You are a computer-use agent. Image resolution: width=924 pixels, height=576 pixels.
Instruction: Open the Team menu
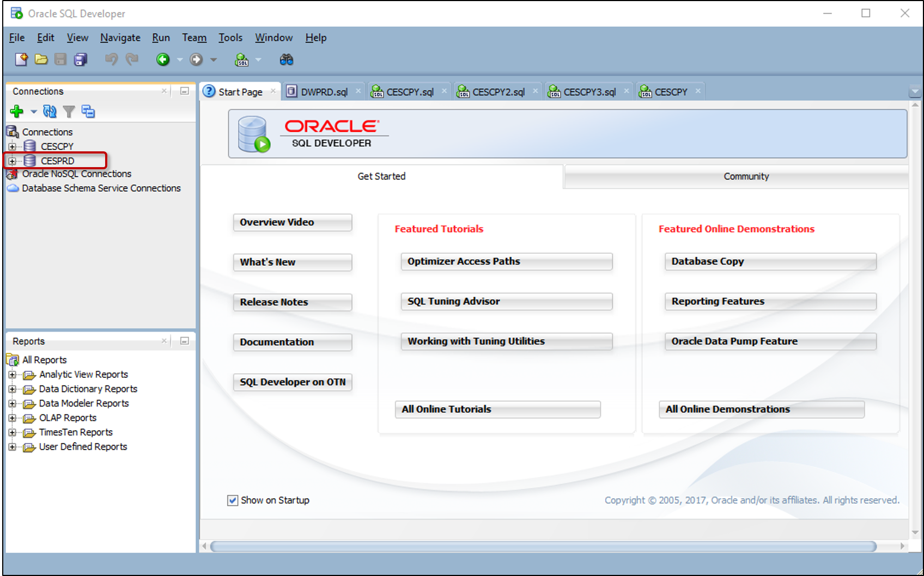[194, 38]
